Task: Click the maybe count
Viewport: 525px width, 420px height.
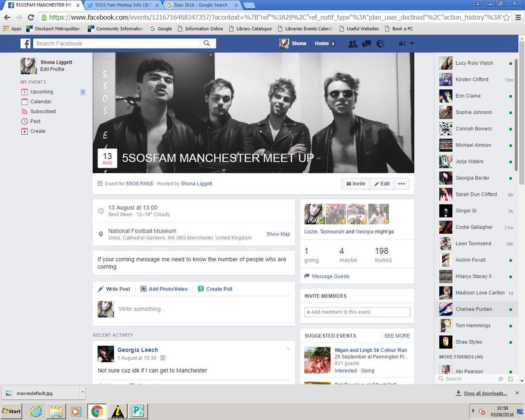Action: 348,255
